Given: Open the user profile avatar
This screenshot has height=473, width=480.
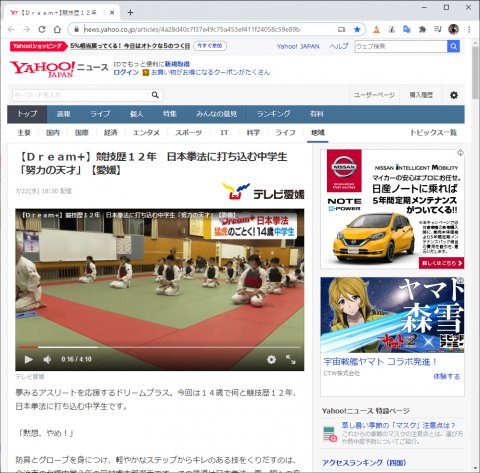Looking at the screenshot, I should [453, 29].
